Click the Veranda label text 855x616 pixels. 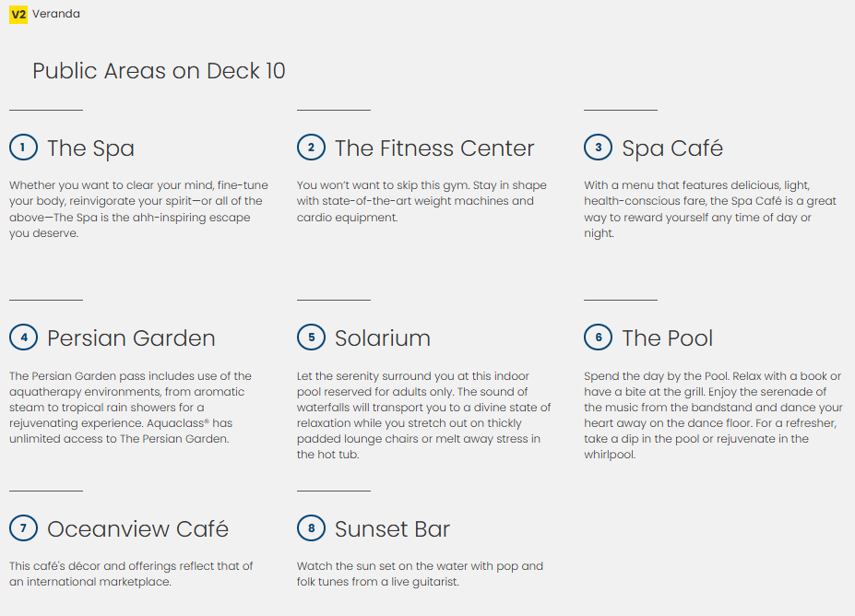pos(56,14)
